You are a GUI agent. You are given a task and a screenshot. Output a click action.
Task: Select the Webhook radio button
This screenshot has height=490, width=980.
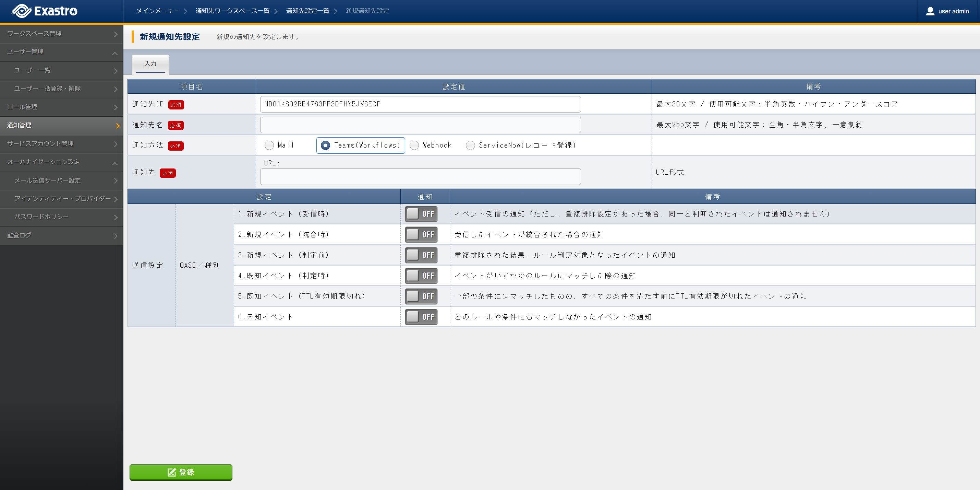(414, 145)
